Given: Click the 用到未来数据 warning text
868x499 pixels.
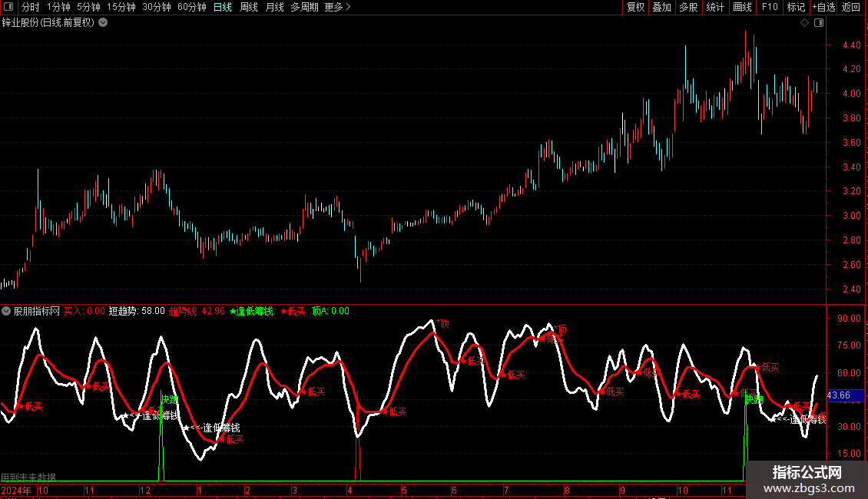Looking at the screenshot, I should tap(28, 477).
